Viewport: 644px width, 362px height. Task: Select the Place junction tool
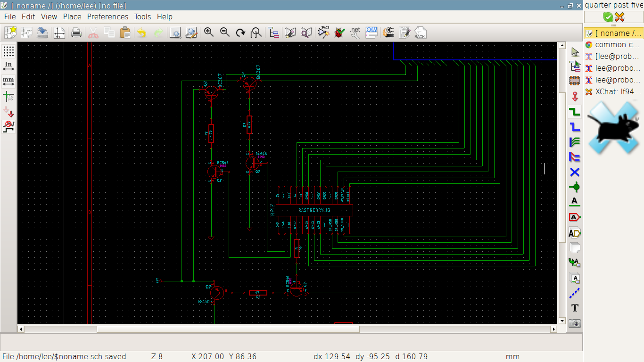point(574,187)
